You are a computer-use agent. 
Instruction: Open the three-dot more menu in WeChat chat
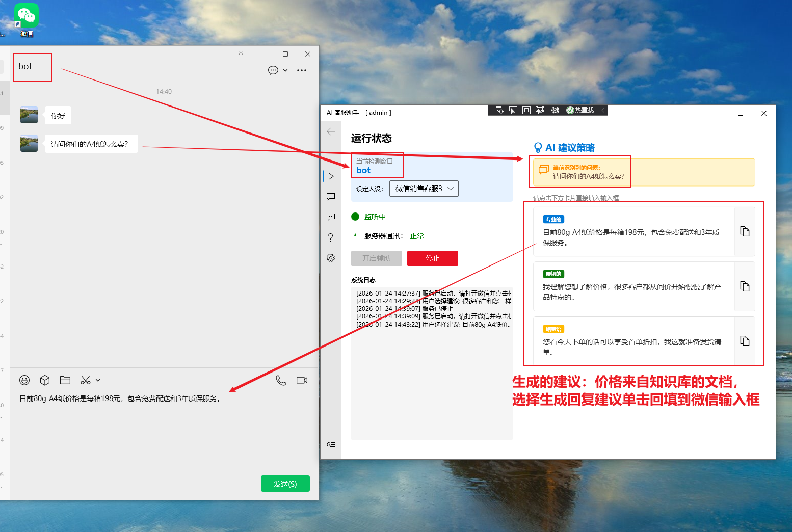click(x=302, y=70)
